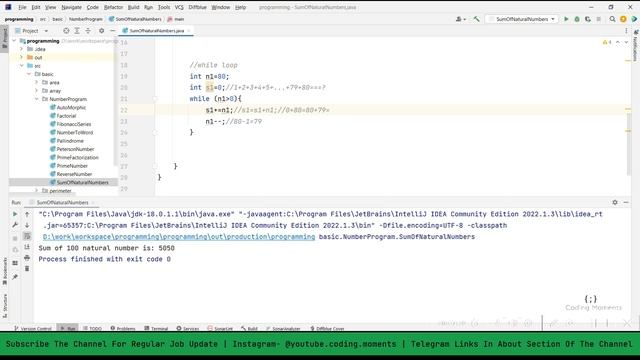The height and width of the screenshot is (360, 640).
Task: Pin the Run tab
Action: 15,277
